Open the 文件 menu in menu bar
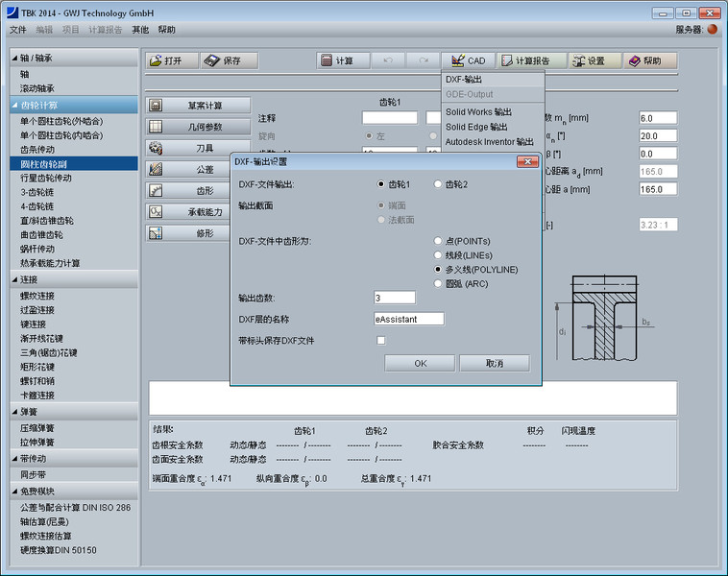The width and height of the screenshot is (728, 576). [17, 30]
